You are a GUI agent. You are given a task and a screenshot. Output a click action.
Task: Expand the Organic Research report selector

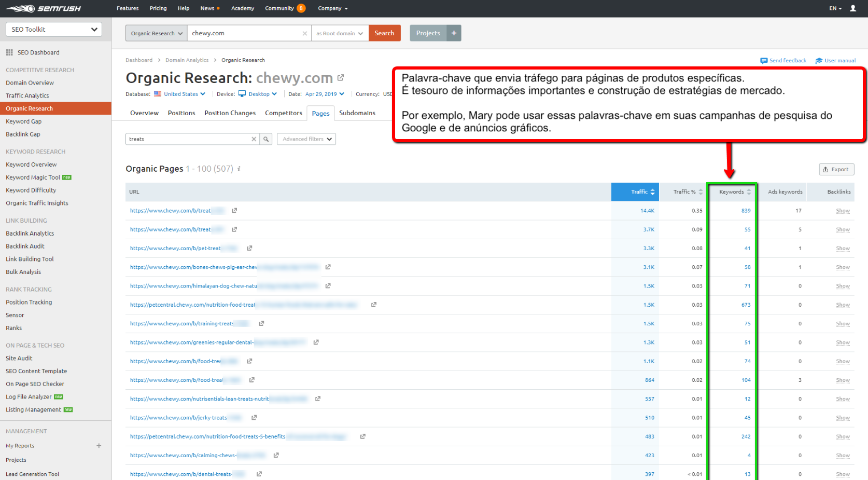tap(157, 33)
